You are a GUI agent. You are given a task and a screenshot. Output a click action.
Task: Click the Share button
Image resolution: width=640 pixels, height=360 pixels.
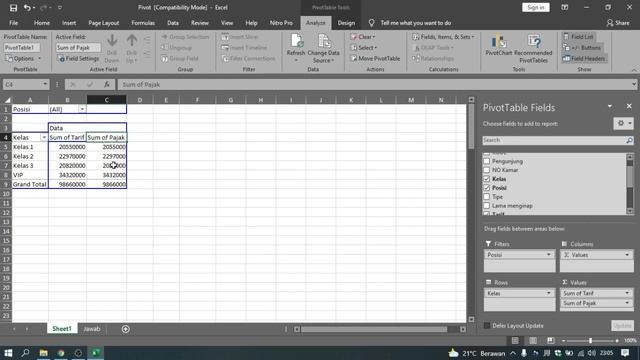[618, 23]
